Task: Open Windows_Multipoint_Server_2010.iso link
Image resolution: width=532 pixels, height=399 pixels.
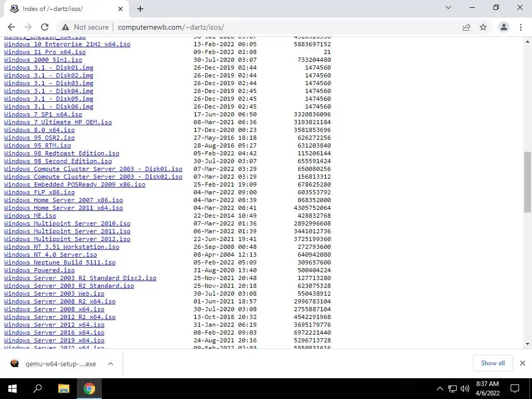Action: 67,223
